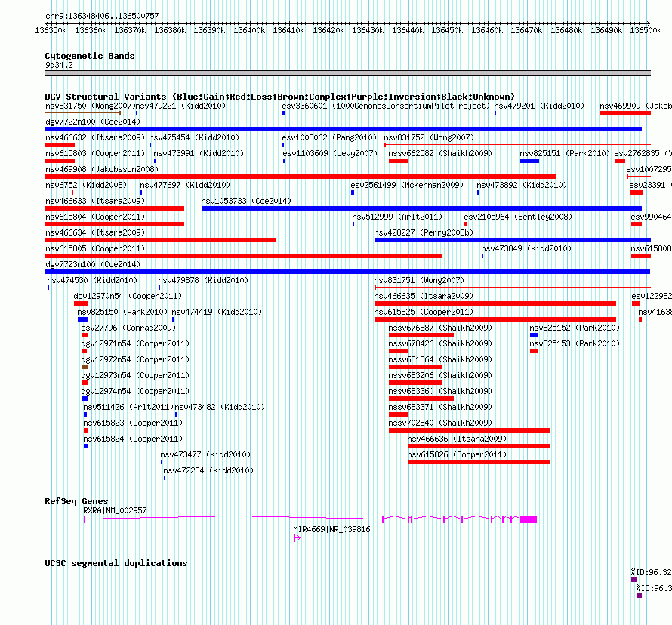This screenshot has height=625, width=672.
Task: Select the nsv615805 (Cooper2011) red bar
Action: pyautogui.click(x=243, y=256)
